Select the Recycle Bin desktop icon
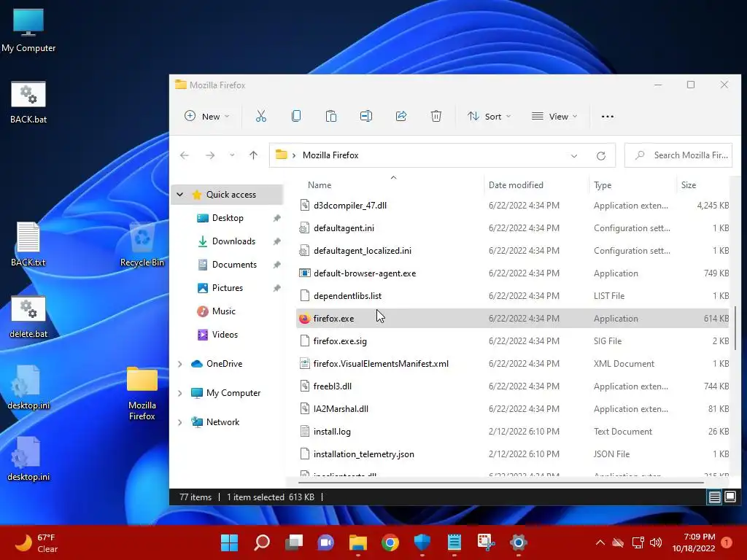This screenshot has height=560, width=747. click(x=142, y=245)
